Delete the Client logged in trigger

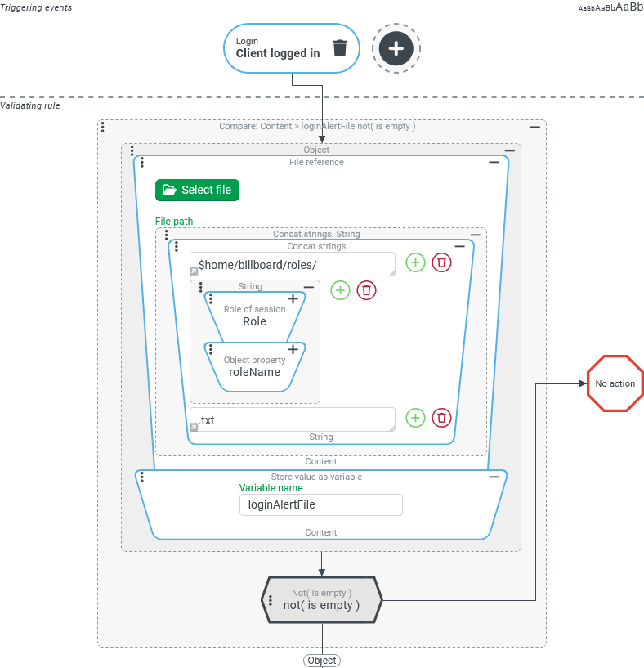(340, 47)
